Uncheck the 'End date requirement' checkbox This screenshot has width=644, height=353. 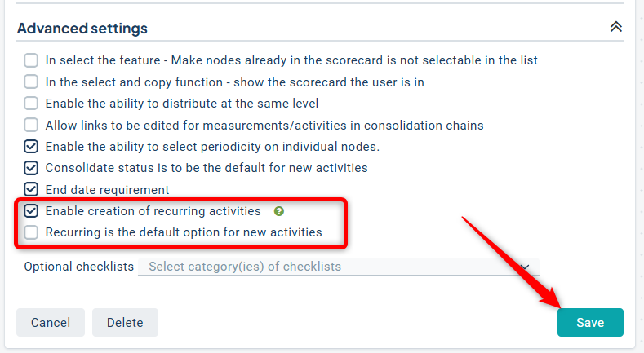[x=31, y=190]
